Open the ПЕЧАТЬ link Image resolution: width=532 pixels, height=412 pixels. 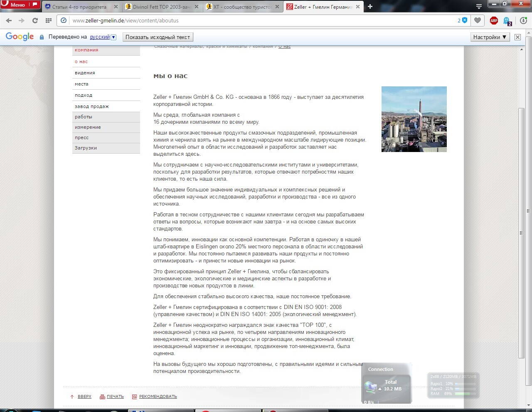115,397
